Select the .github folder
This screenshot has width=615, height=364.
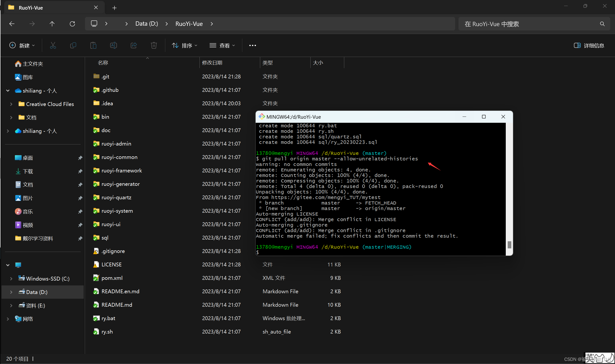[110, 90]
